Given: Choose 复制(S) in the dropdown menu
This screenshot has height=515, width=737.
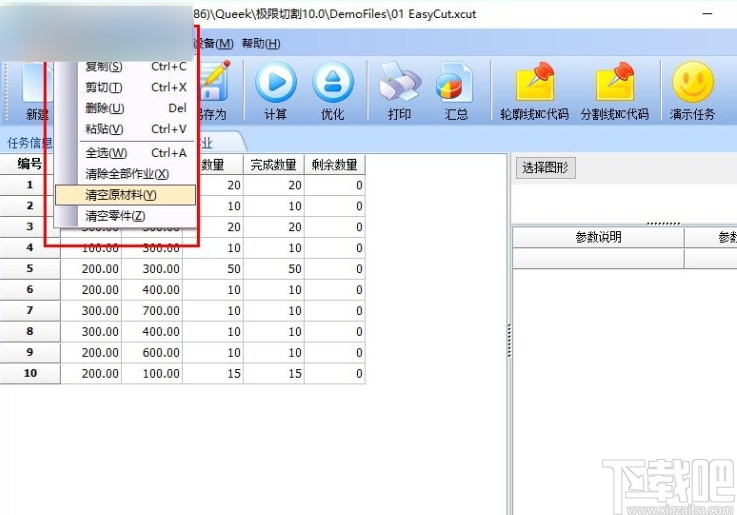Looking at the screenshot, I should [x=136, y=67].
